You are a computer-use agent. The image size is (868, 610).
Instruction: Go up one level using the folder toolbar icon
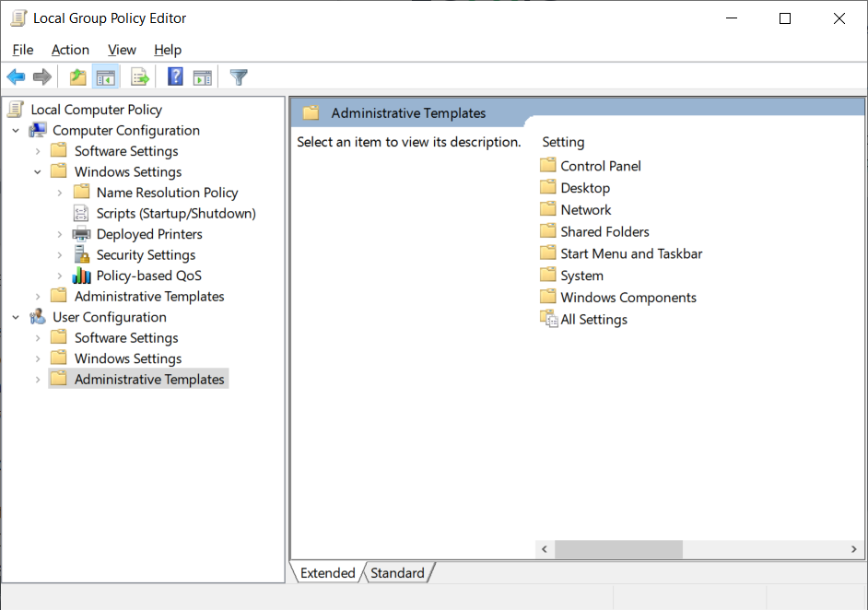point(78,77)
